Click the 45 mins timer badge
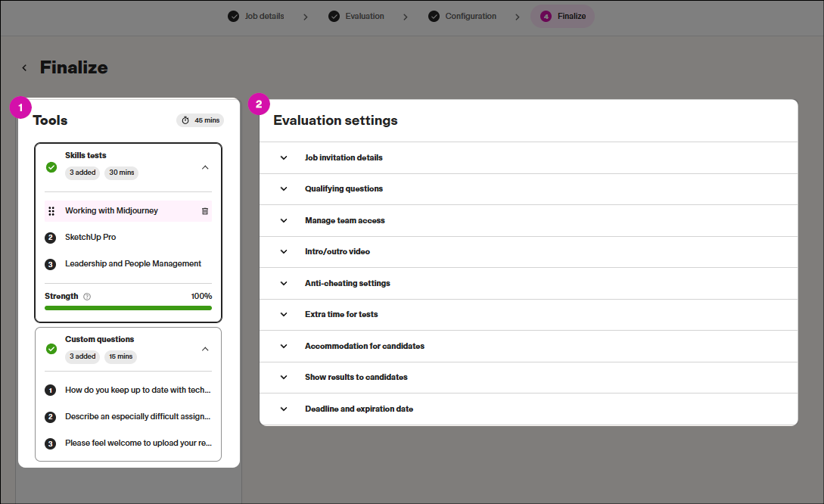This screenshot has height=504, width=824. [201, 120]
